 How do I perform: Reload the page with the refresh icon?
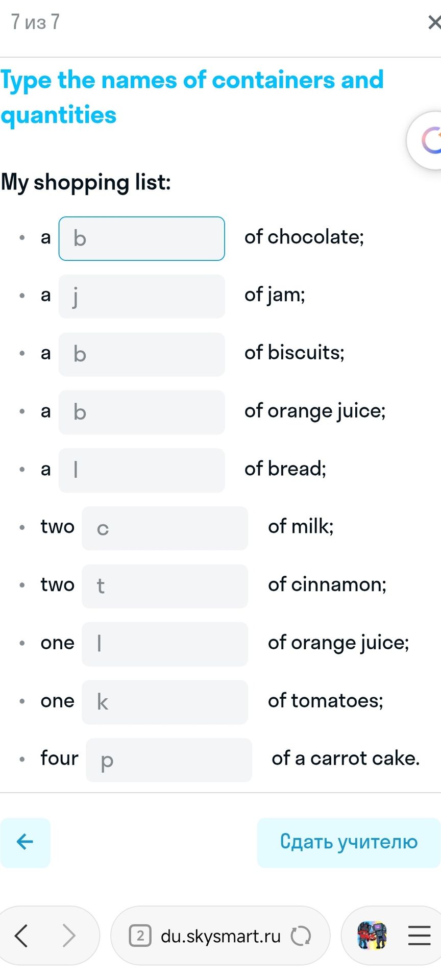coord(301,936)
